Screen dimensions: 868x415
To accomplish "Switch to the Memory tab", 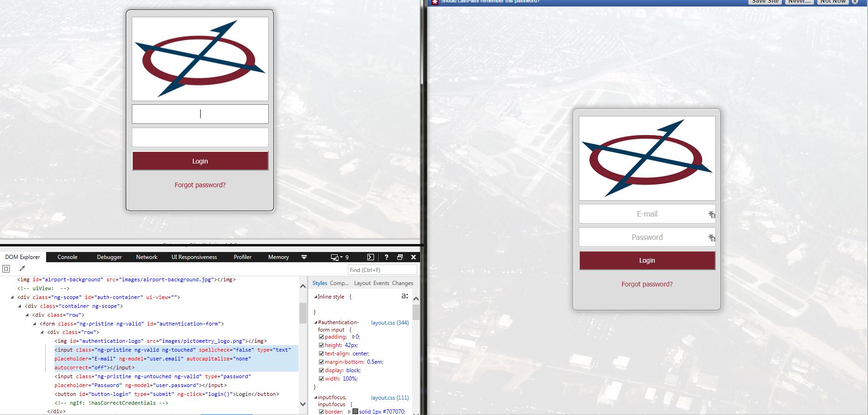I will (x=278, y=257).
